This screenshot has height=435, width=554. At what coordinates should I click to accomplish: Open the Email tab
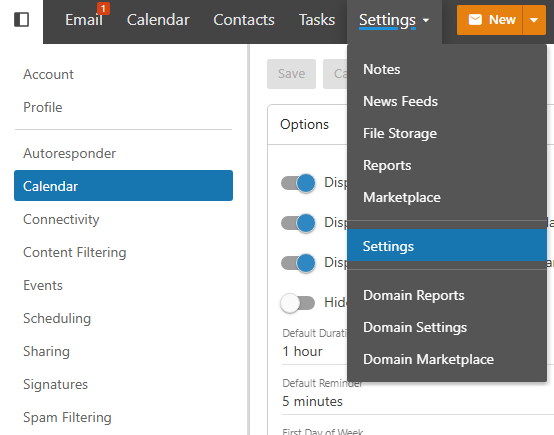tap(84, 20)
